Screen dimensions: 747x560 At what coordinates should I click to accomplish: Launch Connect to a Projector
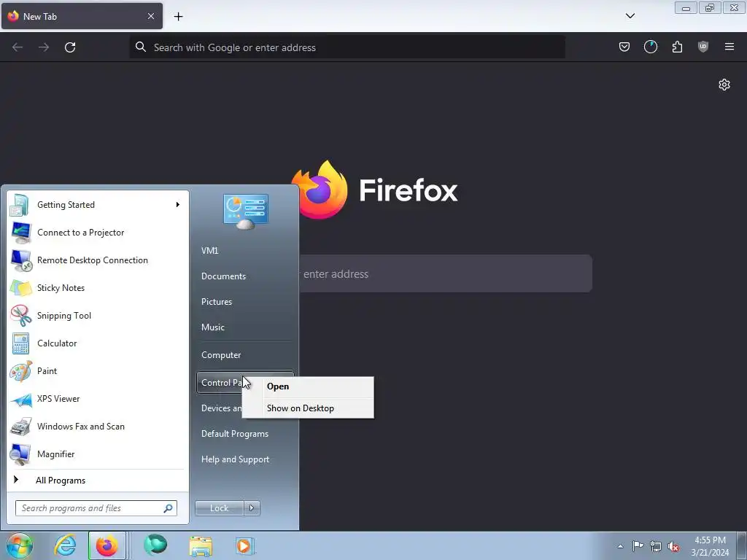tap(98, 233)
